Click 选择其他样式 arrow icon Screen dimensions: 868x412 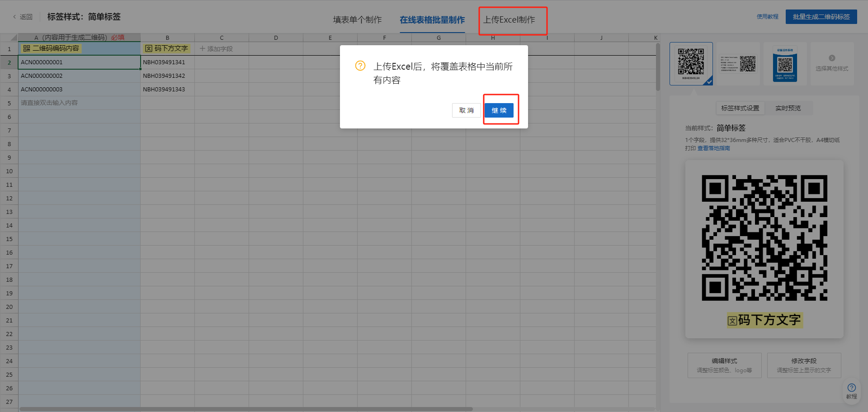(x=832, y=58)
